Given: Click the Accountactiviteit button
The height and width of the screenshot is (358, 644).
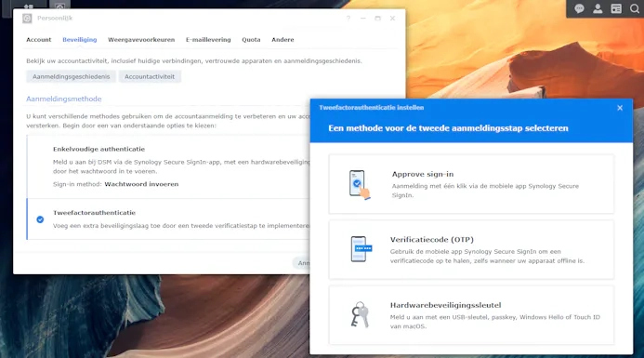Looking at the screenshot, I should coord(150,76).
